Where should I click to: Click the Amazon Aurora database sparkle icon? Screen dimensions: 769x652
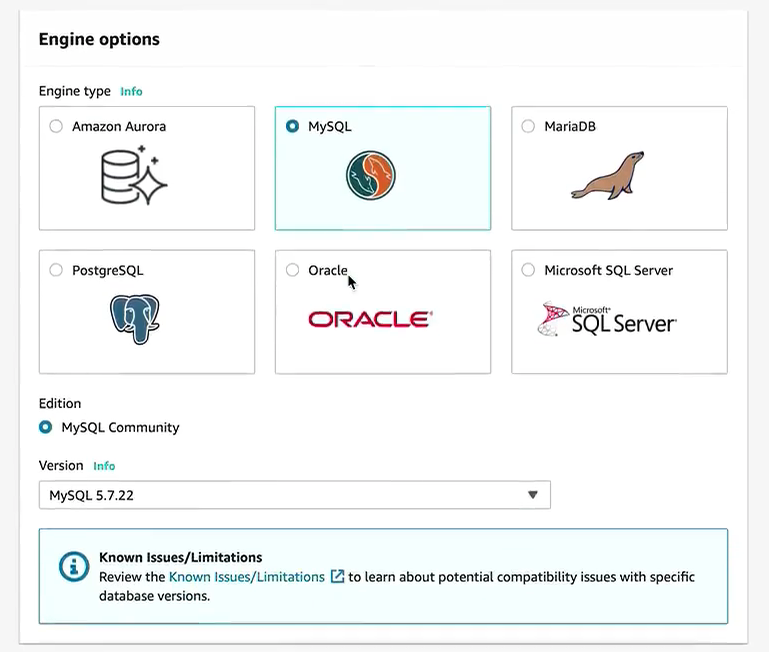point(134,175)
